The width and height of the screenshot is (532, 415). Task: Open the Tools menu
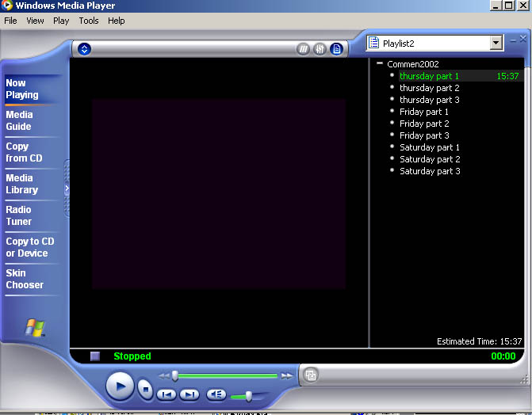(x=89, y=21)
